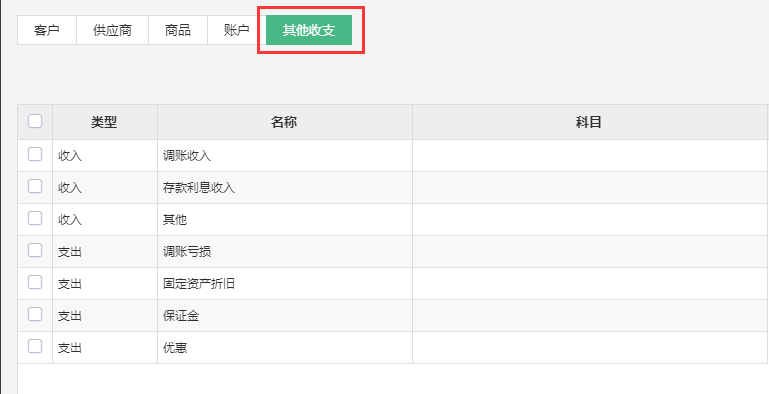
Task: Select checkbox of the 收入 其他 row
Action: pyautogui.click(x=35, y=218)
